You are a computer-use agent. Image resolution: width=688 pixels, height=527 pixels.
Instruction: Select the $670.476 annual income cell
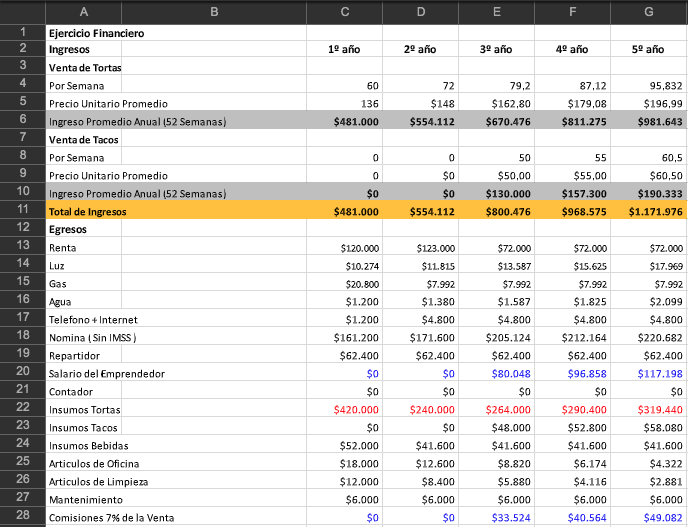[x=496, y=122]
